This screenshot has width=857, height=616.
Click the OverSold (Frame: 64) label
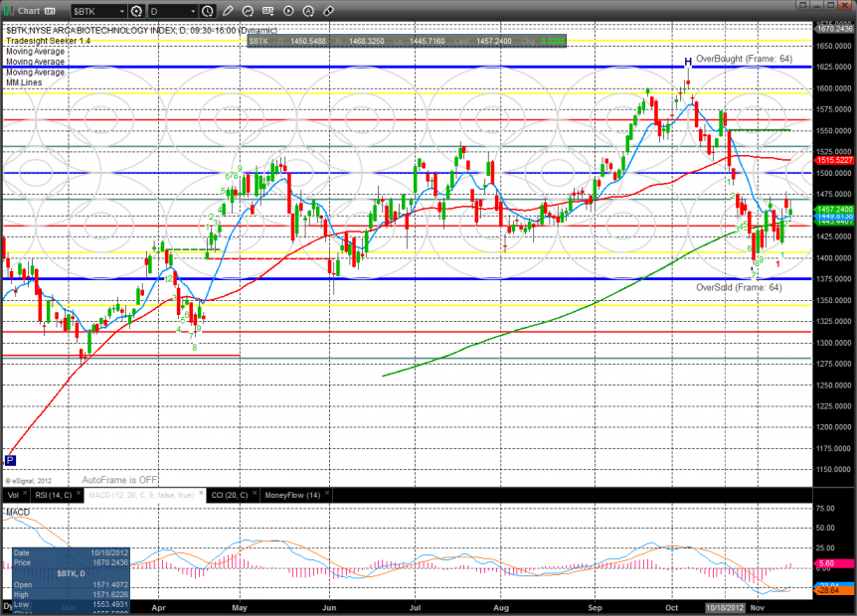pyautogui.click(x=740, y=286)
